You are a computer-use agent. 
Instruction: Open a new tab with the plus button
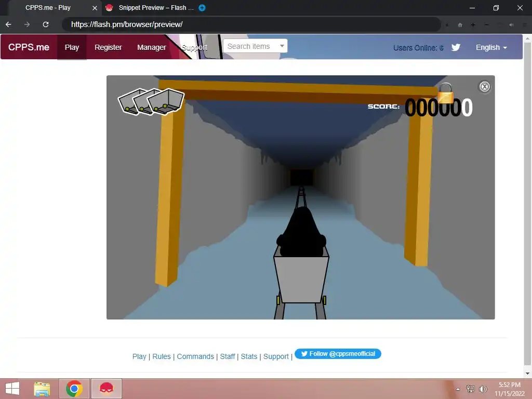(x=202, y=8)
